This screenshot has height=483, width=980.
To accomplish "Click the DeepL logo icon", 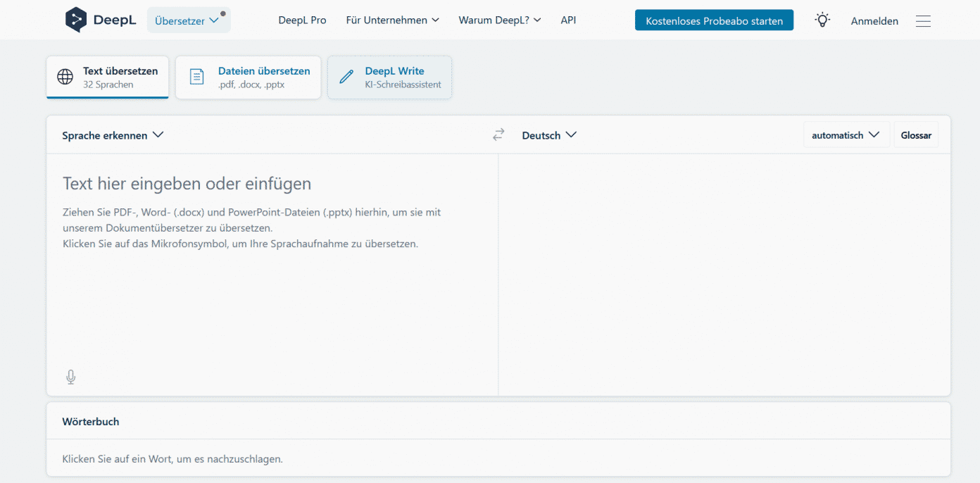I will tap(76, 20).
